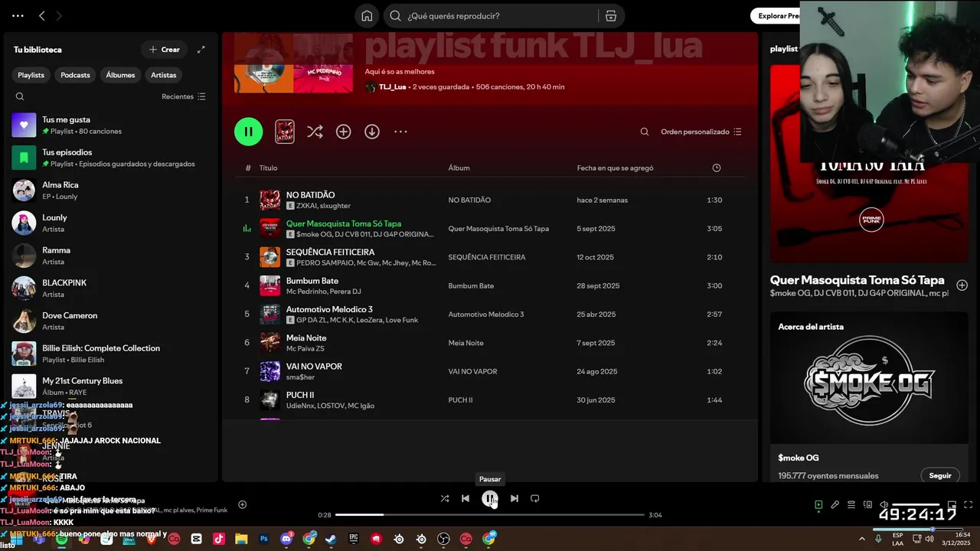
Task: Click the 'Título' column header
Action: tap(268, 168)
